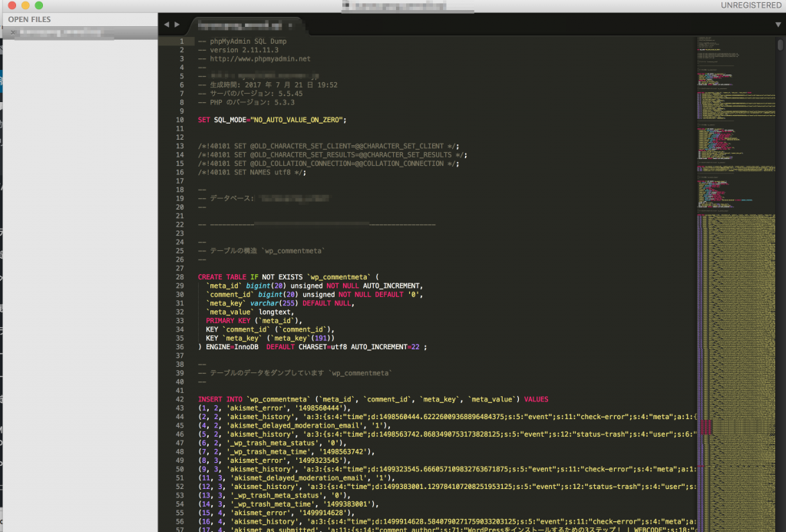Image resolution: width=786 pixels, height=532 pixels.
Task: Click `meta_value` longtext line
Action: click(249, 312)
